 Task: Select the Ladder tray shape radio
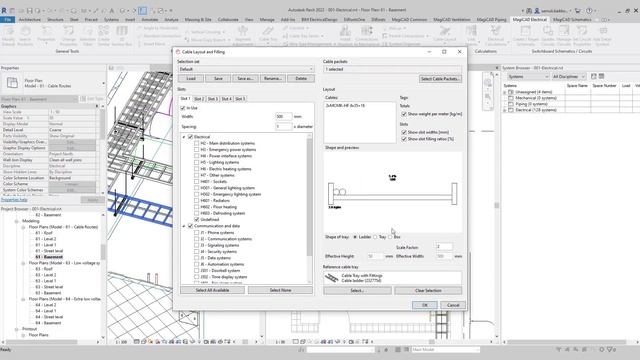coord(355,237)
